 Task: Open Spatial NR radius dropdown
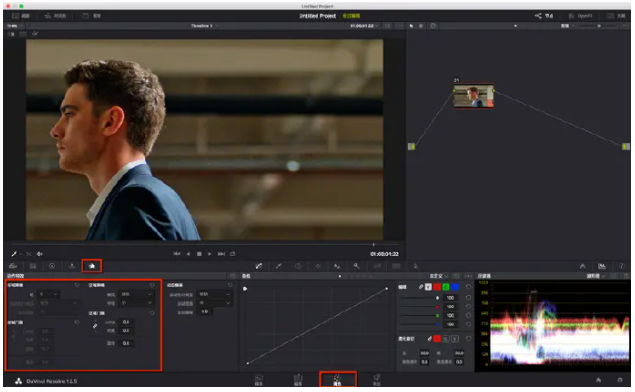[136, 303]
